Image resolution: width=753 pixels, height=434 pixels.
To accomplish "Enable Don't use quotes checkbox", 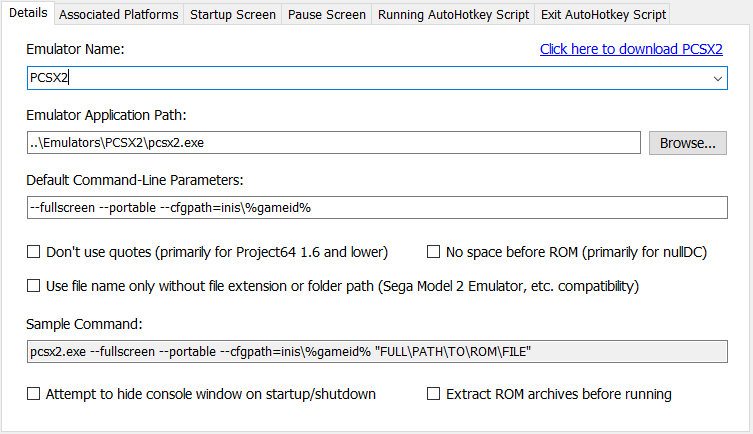I will [x=34, y=252].
